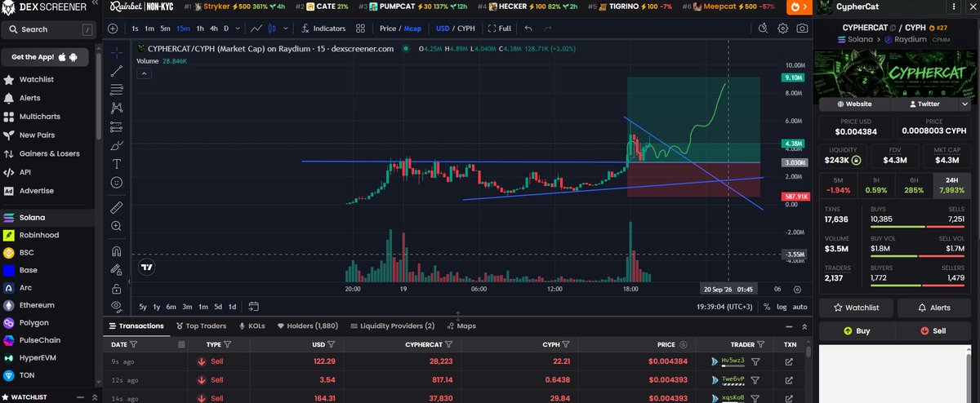Screen dimensions: 980x403
Task: Switch chart to Price mode
Action: click(388, 29)
